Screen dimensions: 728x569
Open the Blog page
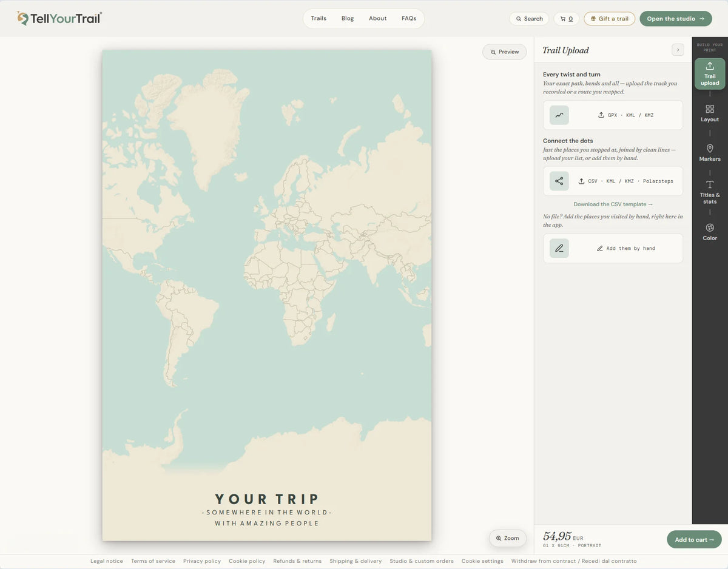[x=348, y=18]
